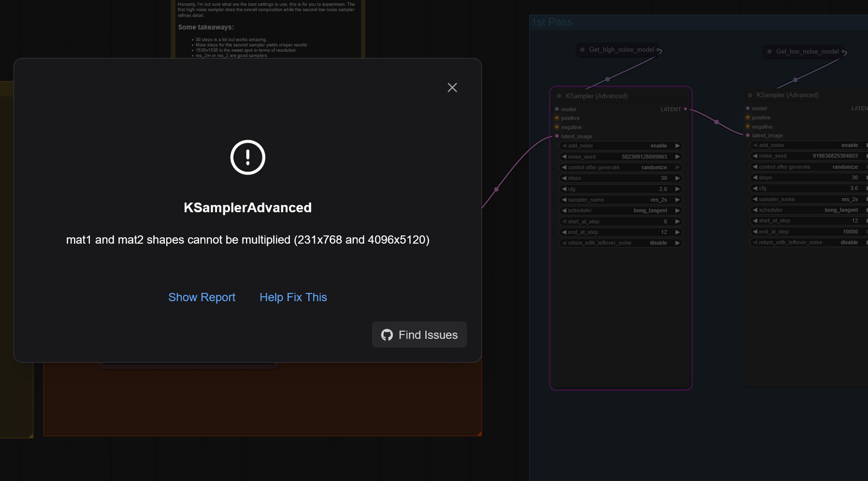
Task: Decrease steps 30 on second KSampler
Action: click(x=755, y=177)
